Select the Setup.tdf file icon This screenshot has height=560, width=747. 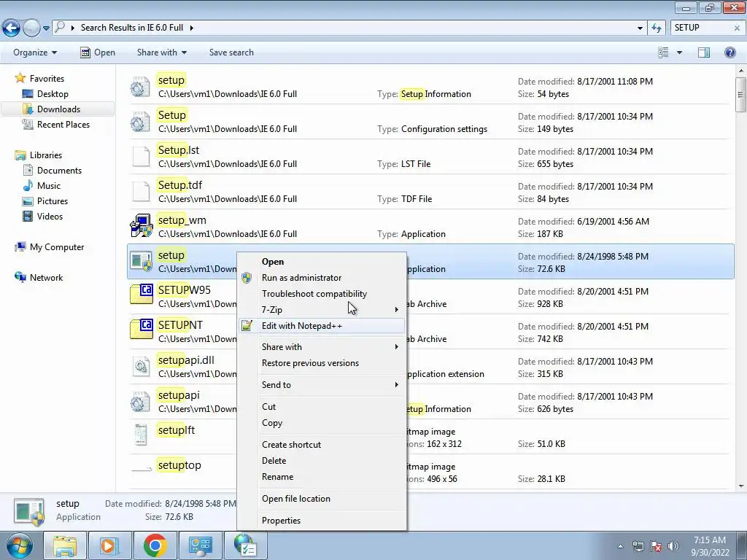[141, 192]
